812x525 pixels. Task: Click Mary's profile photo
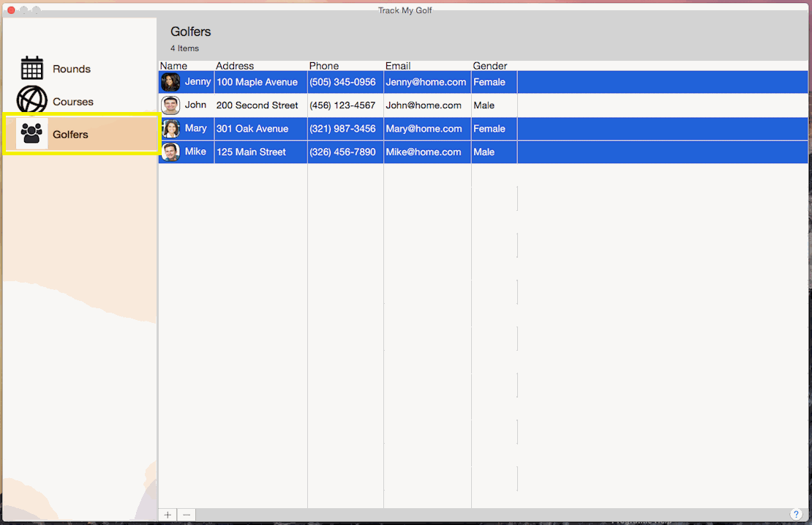[170, 129]
